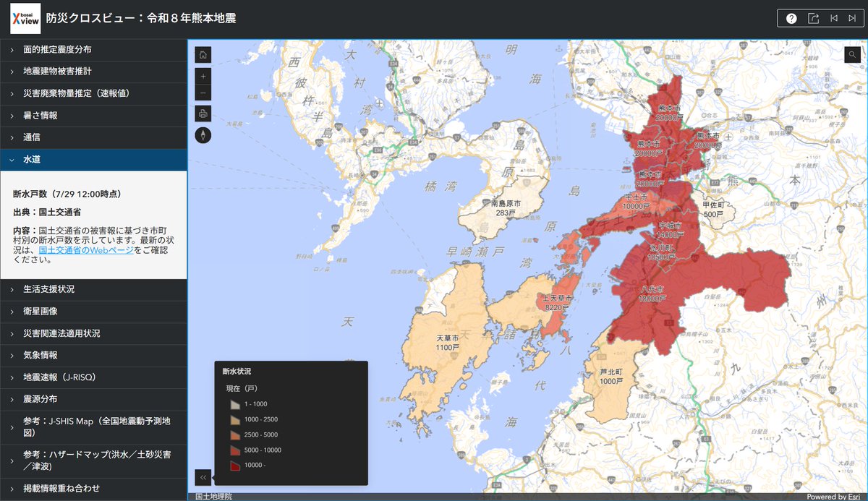Select 八代市 area on map

[x=652, y=294]
